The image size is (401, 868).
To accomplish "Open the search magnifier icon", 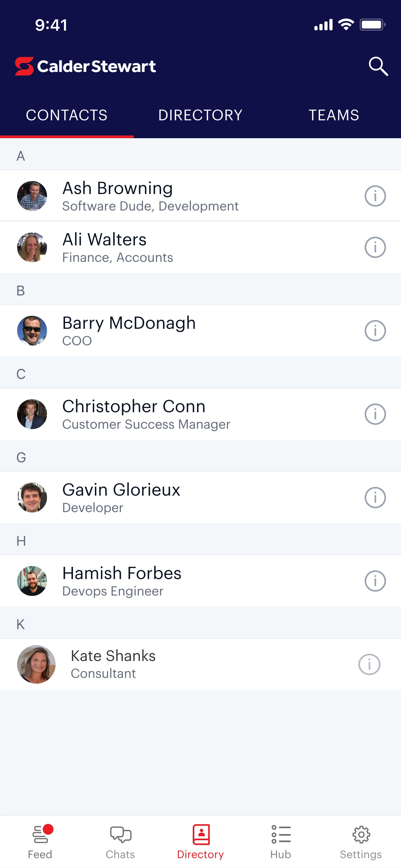I will click(378, 66).
